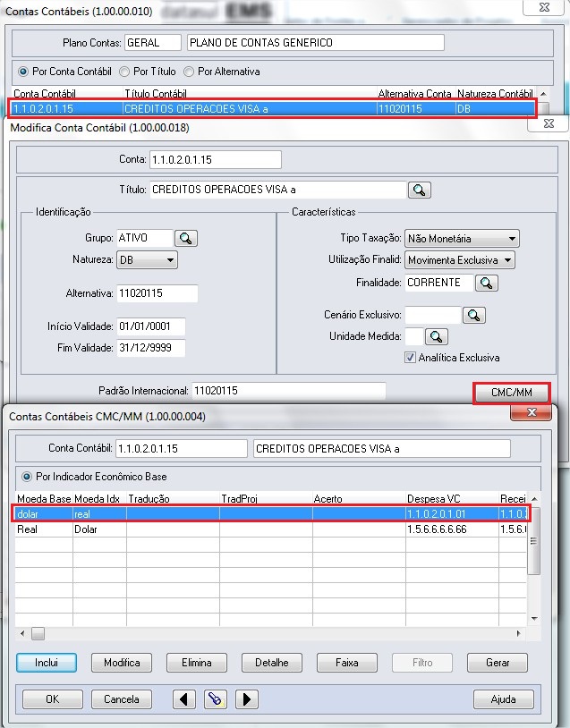Select the dolar / real table row
The width and height of the screenshot is (570, 728).
coord(271,514)
